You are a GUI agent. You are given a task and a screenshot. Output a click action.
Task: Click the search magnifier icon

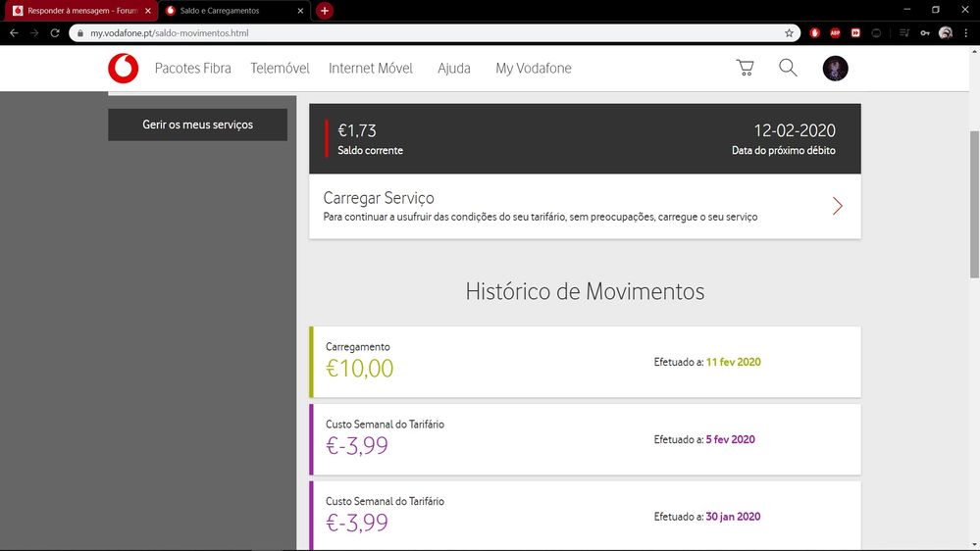tap(788, 68)
